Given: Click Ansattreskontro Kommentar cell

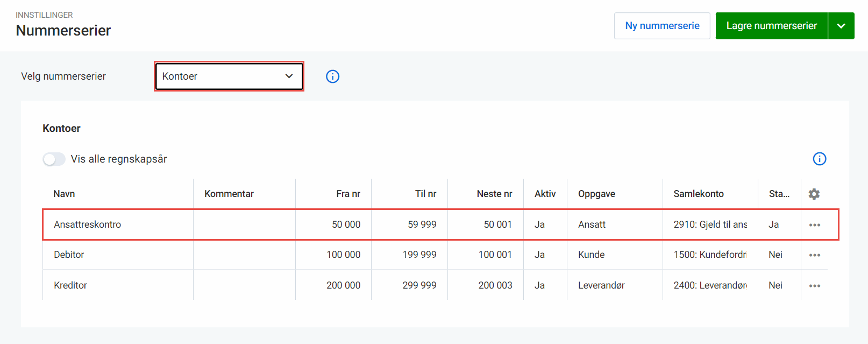Looking at the screenshot, I should pos(244,224).
